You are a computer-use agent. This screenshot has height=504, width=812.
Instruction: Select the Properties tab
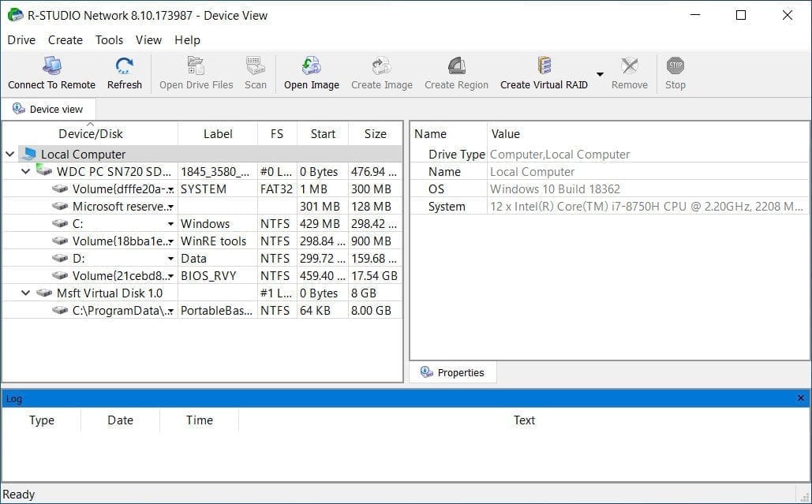tap(453, 372)
